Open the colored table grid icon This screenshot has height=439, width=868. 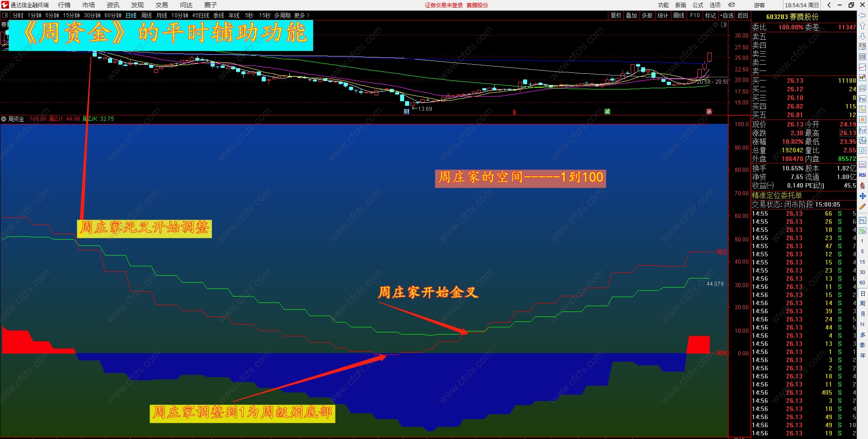pyautogui.click(x=862, y=57)
